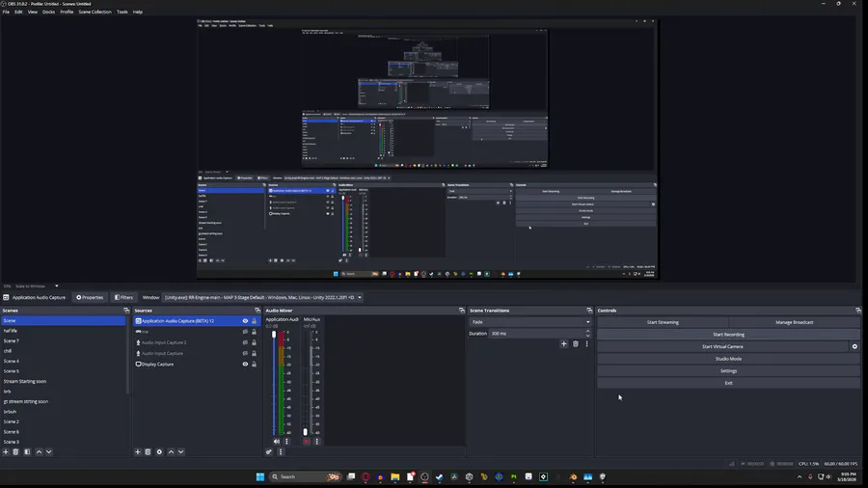Unmute the Mic/Aux channel
The height and width of the screenshot is (488, 868).
pyautogui.click(x=307, y=442)
